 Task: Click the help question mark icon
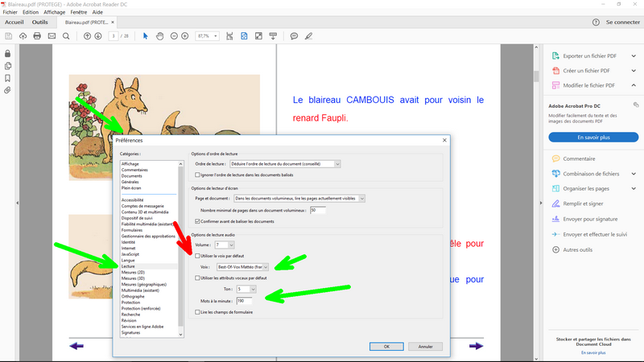tap(596, 23)
